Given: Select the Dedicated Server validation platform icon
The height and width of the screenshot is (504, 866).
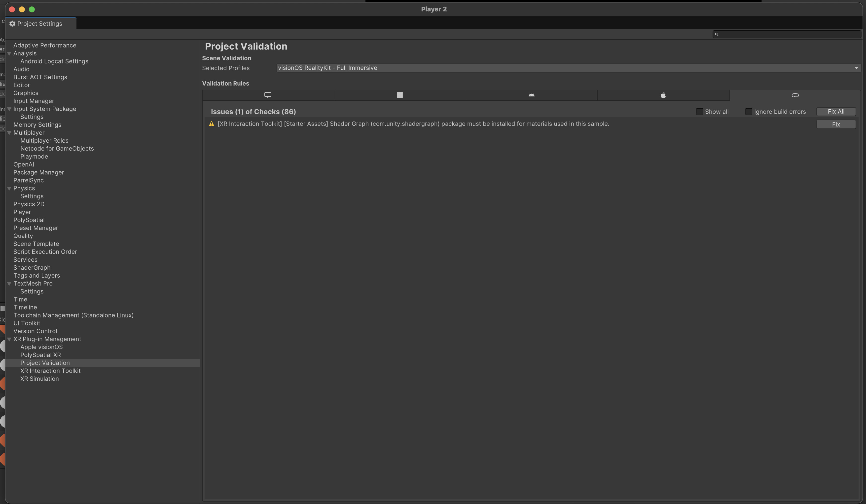Looking at the screenshot, I should click(400, 95).
